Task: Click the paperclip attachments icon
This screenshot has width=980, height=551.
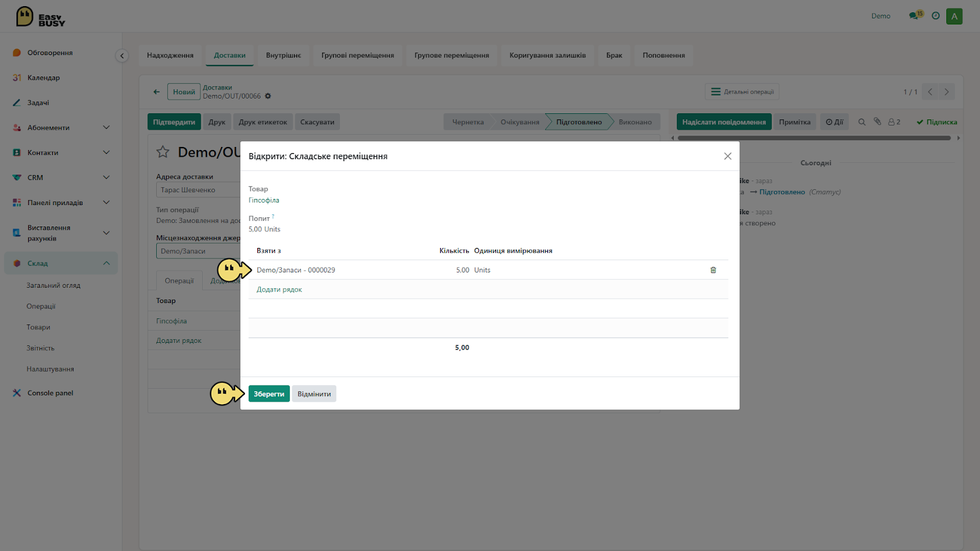Action: (877, 122)
